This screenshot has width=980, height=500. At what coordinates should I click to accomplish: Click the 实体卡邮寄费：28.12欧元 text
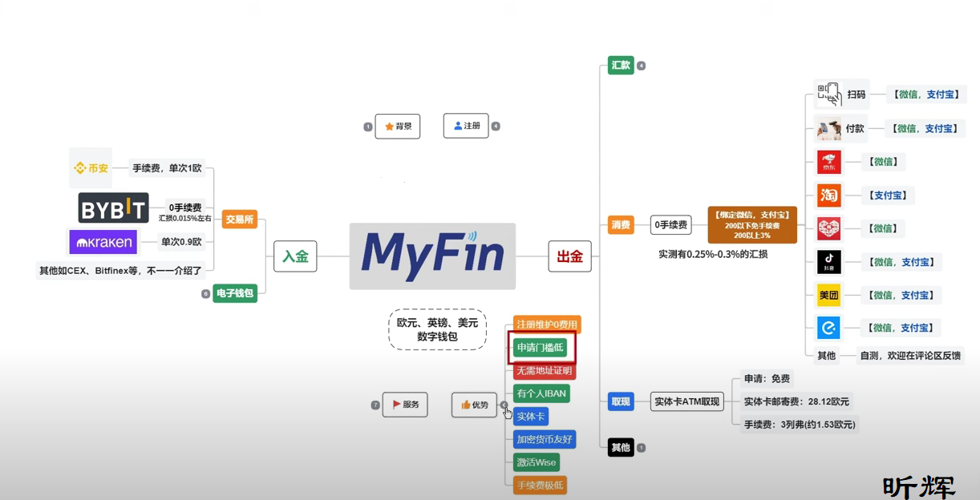tap(796, 401)
